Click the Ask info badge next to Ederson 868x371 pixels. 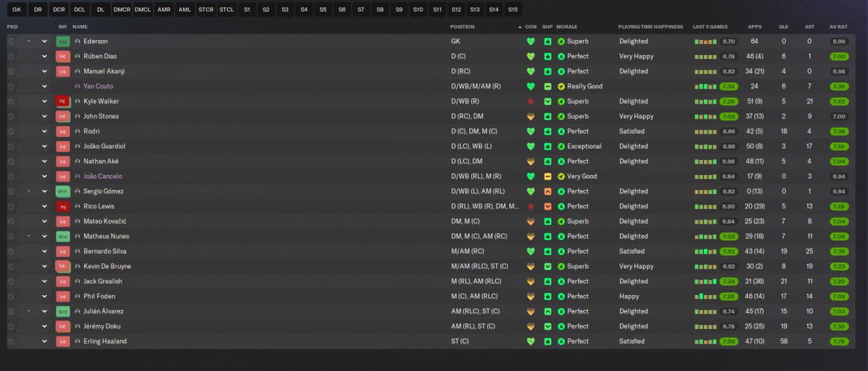(63, 41)
